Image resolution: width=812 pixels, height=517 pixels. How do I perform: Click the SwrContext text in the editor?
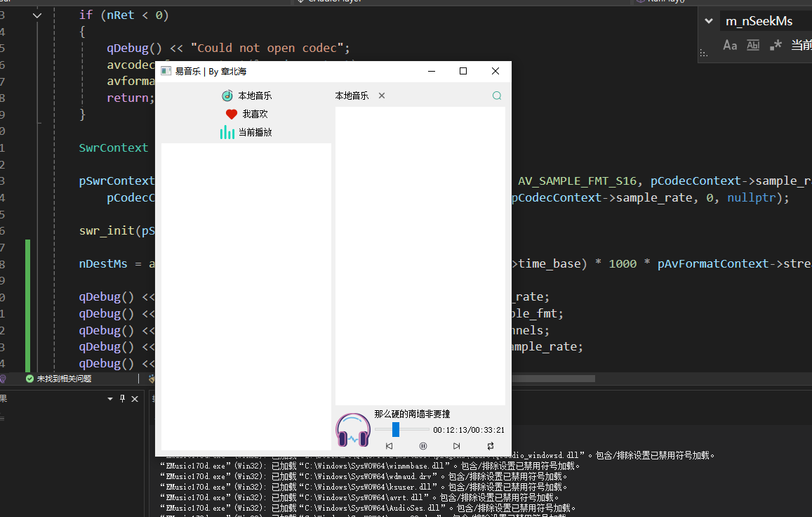[114, 148]
